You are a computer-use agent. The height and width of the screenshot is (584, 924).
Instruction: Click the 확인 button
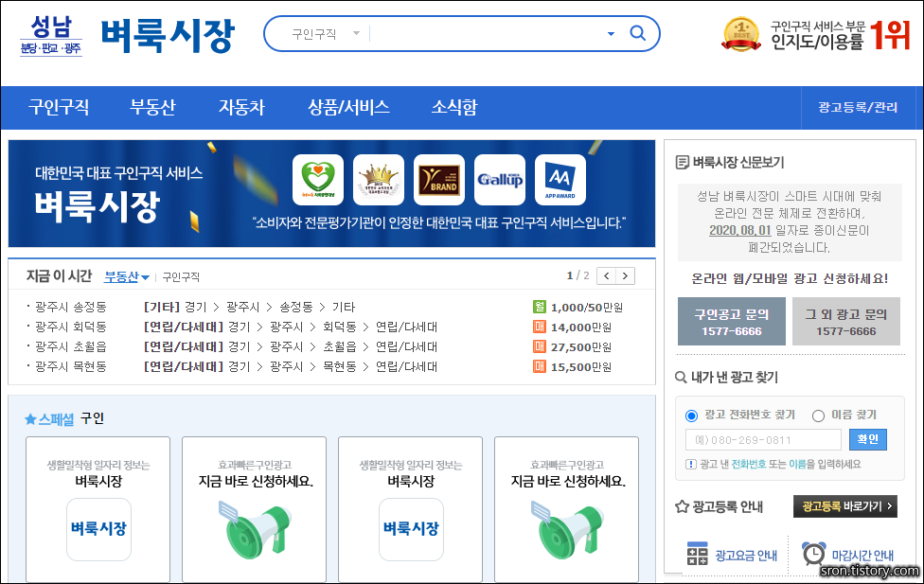[867, 439]
